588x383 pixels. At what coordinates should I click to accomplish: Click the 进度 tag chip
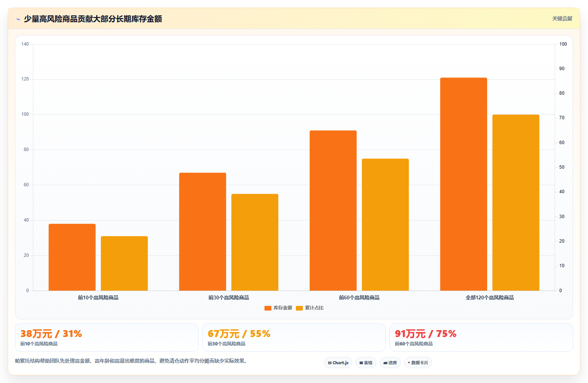390,363
